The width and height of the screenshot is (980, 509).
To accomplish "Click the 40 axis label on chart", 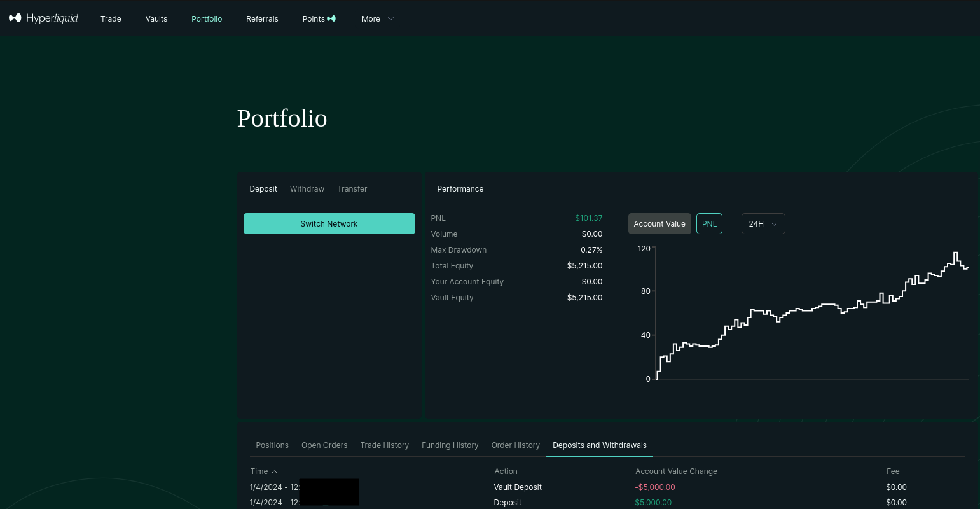I will [x=646, y=335].
